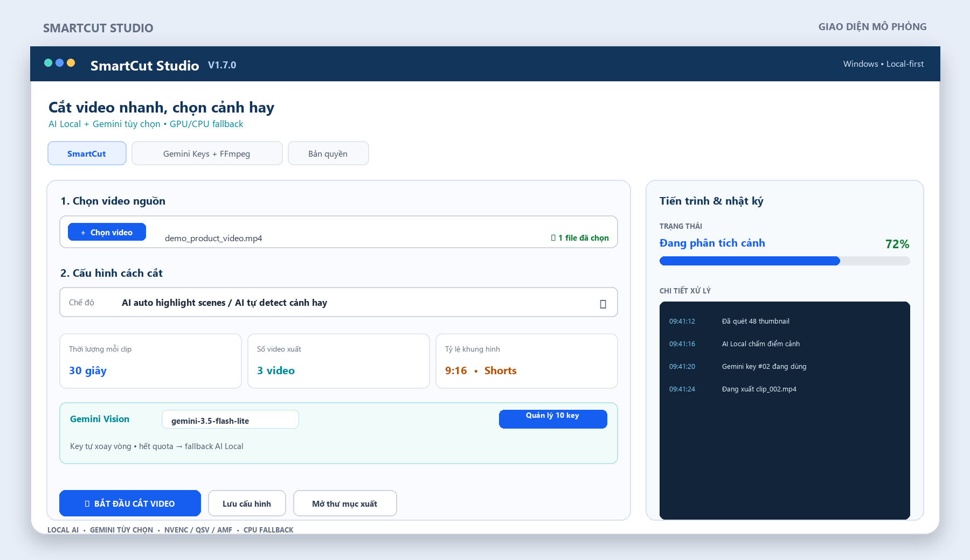Image resolution: width=970 pixels, height=560 pixels.
Task: Click Mở thư mục xuất button
Action: 345,503
